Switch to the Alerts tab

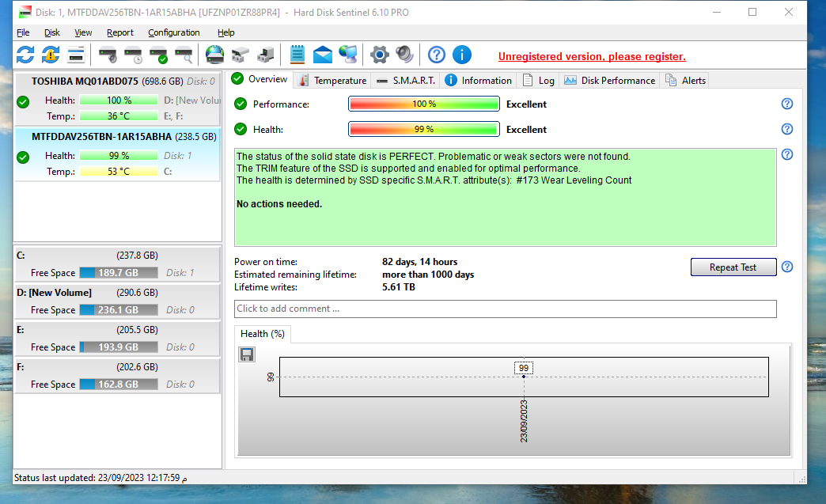tap(685, 81)
